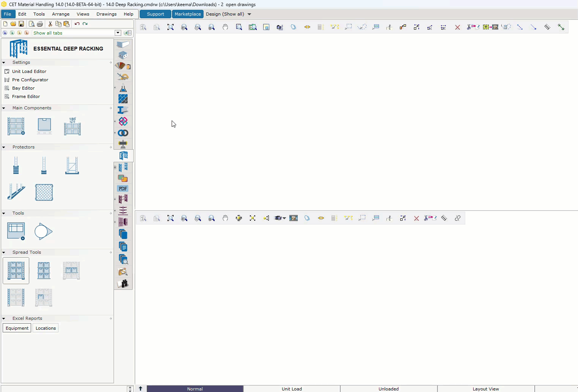The width and height of the screenshot is (578, 392).
Task: Click the link chain icon in 3D toolbar
Action: [458, 218]
